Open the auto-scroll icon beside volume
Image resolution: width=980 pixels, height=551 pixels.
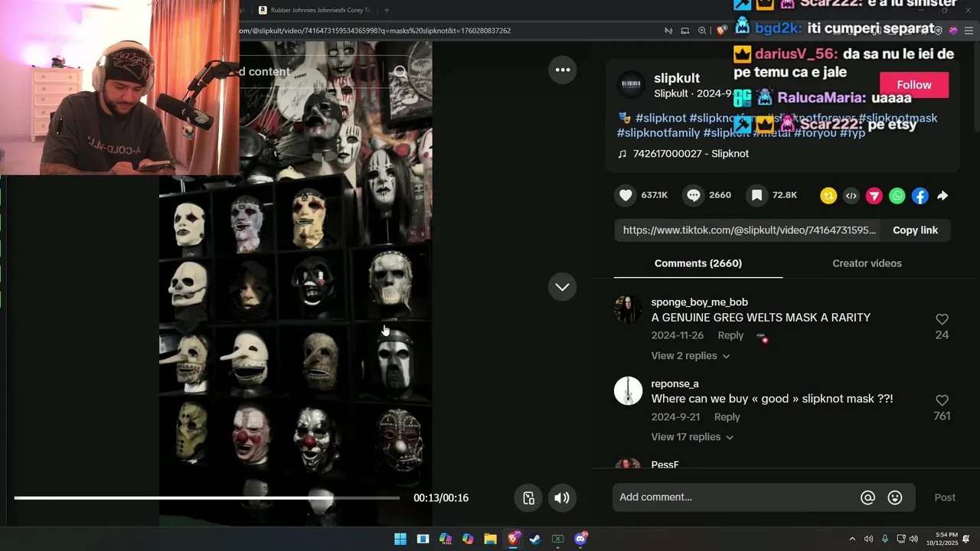[x=529, y=498]
